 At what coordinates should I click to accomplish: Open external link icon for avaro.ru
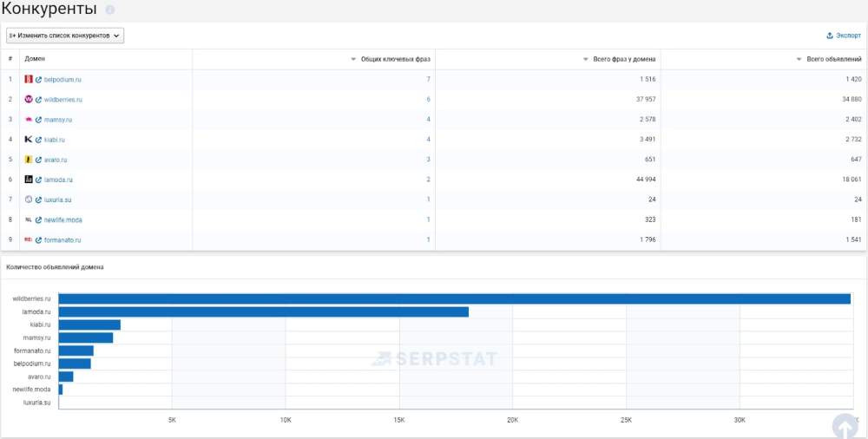[39, 160]
